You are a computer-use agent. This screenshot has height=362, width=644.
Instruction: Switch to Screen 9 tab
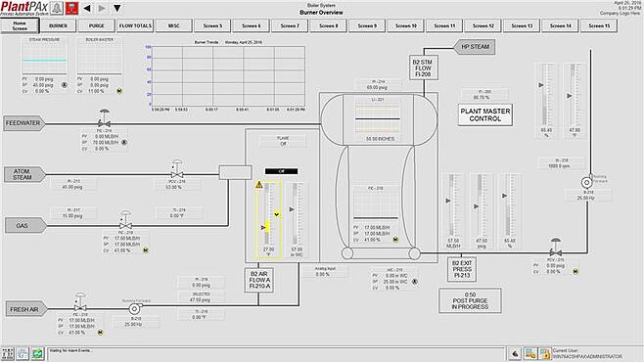coord(367,25)
